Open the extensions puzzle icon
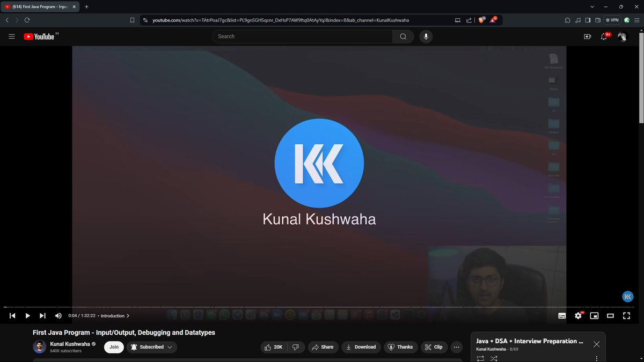 [568, 20]
